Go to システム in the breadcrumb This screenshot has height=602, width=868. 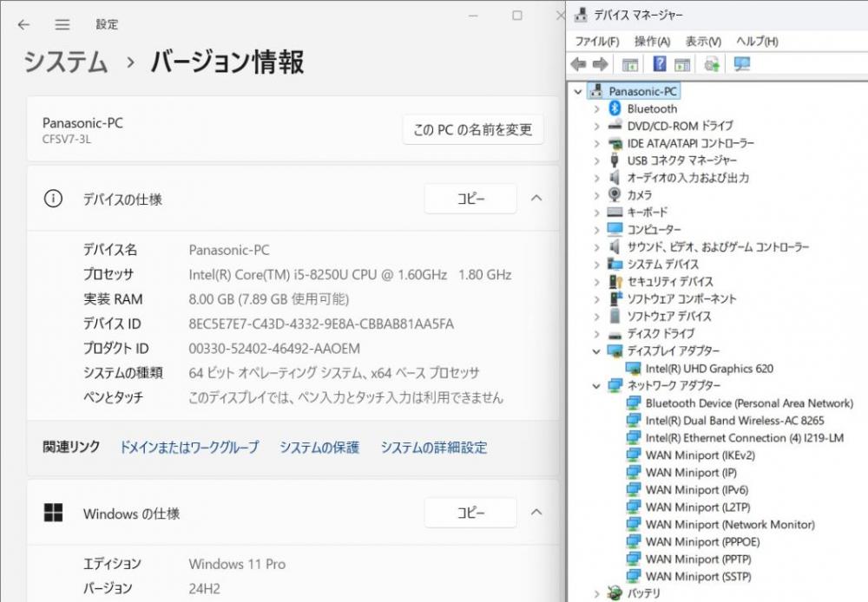click(65, 62)
